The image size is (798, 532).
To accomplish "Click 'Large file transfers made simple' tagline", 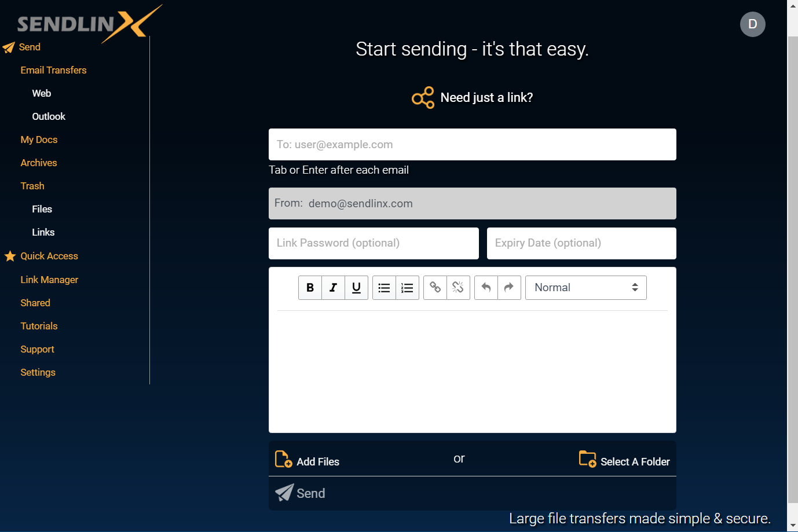I will click(640, 519).
